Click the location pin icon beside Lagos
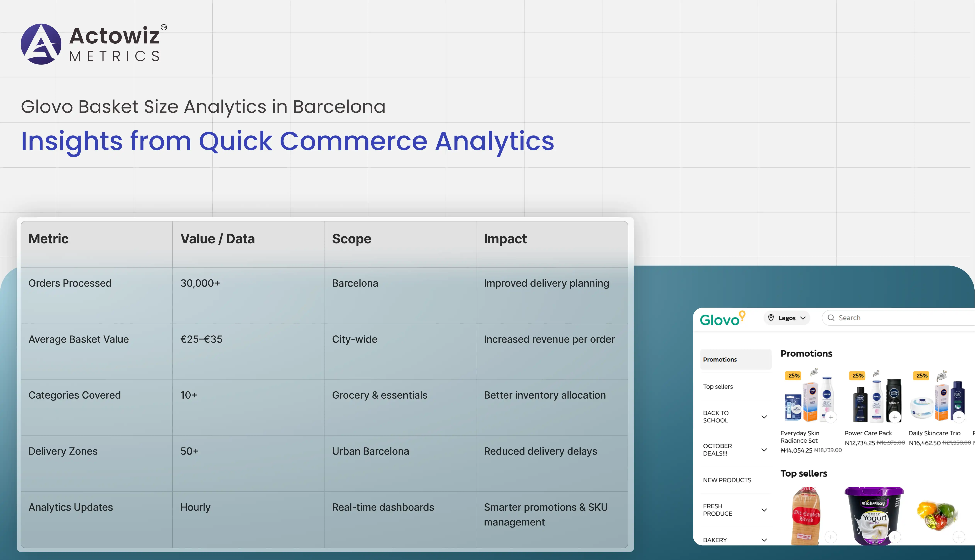Image resolution: width=975 pixels, height=560 pixels. 771,318
